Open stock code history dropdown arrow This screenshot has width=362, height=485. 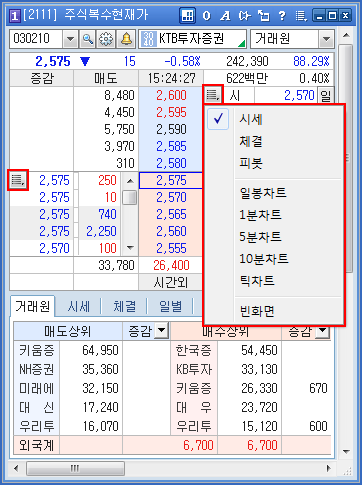pyautogui.click(x=70, y=39)
